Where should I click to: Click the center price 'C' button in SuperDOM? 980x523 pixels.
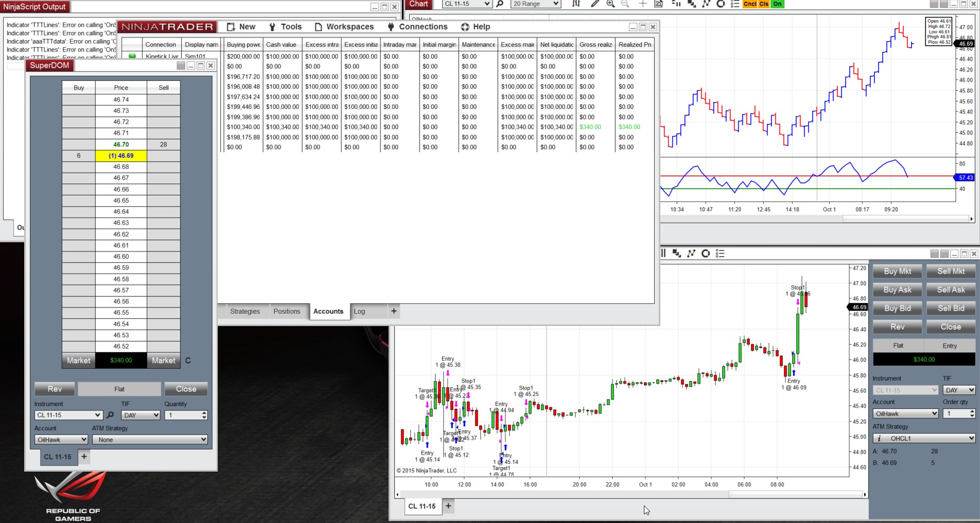(188, 360)
